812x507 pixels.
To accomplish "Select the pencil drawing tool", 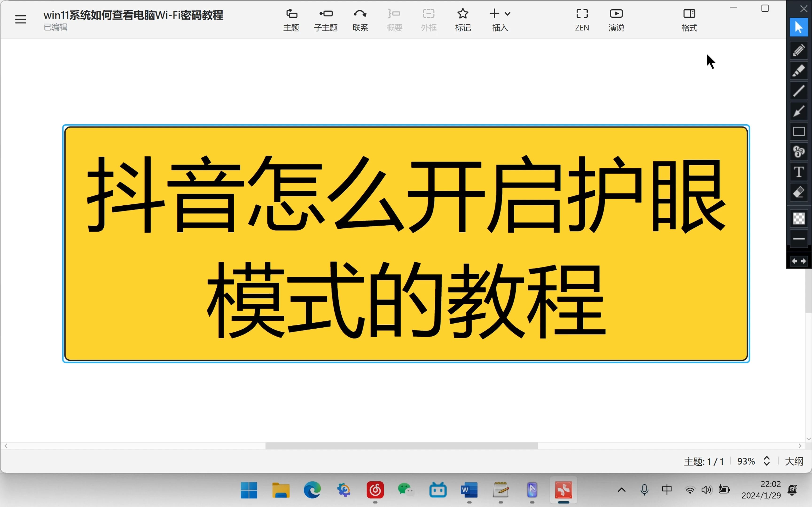I will point(799,51).
